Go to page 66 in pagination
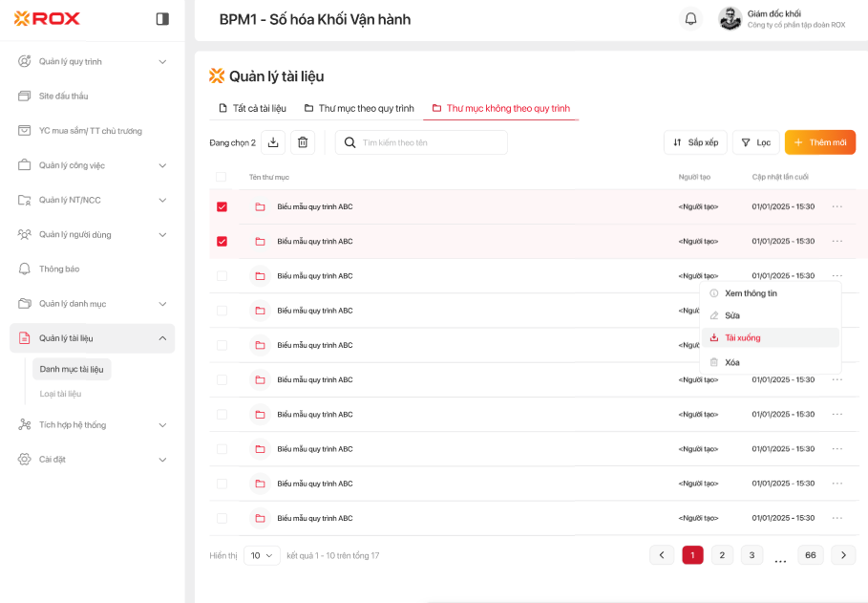 [x=810, y=555]
